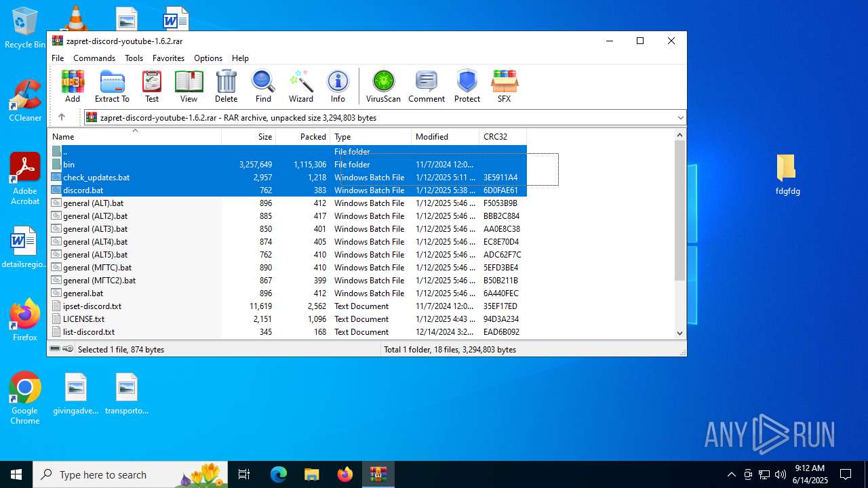Open Firefox desktop shortcut
This screenshot has height=488, width=868.
pyautogui.click(x=25, y=320)
